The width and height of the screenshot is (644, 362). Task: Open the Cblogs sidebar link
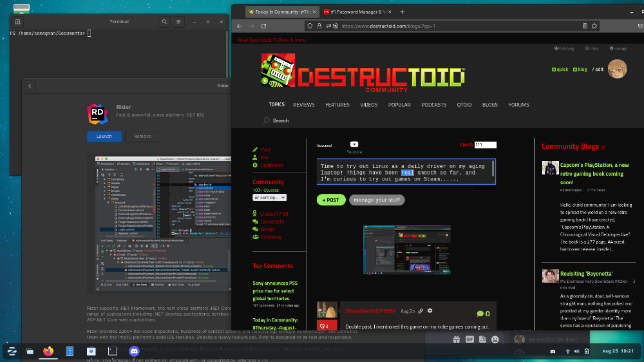(267, 229)
